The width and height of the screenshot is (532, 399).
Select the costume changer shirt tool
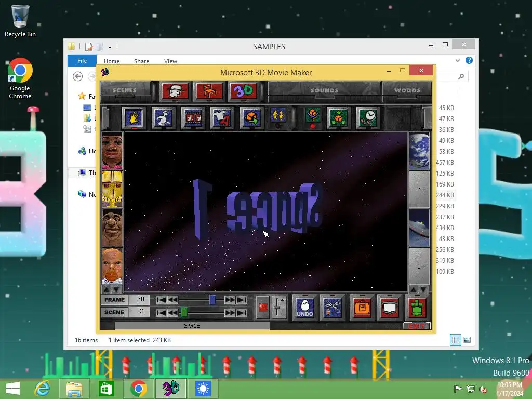222,118
